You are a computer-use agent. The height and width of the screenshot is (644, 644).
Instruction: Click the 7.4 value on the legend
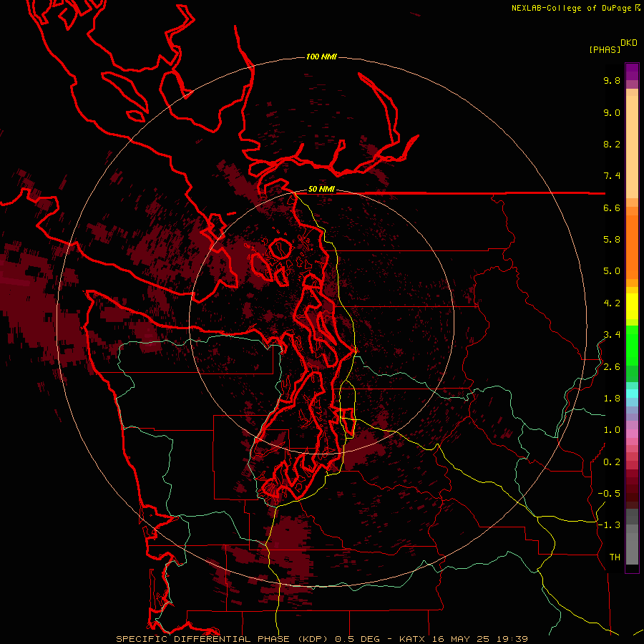click(x=612, y=176)
